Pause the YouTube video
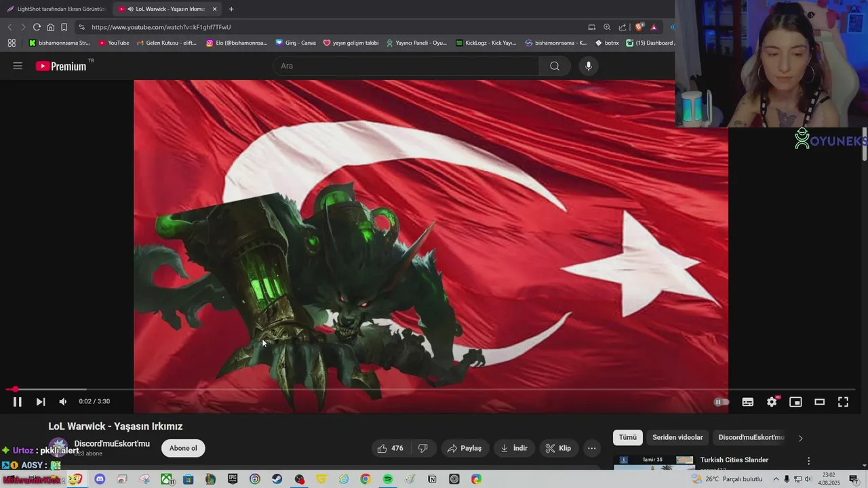This screenshot has height=488, width=868. click(x=18, y=402)
